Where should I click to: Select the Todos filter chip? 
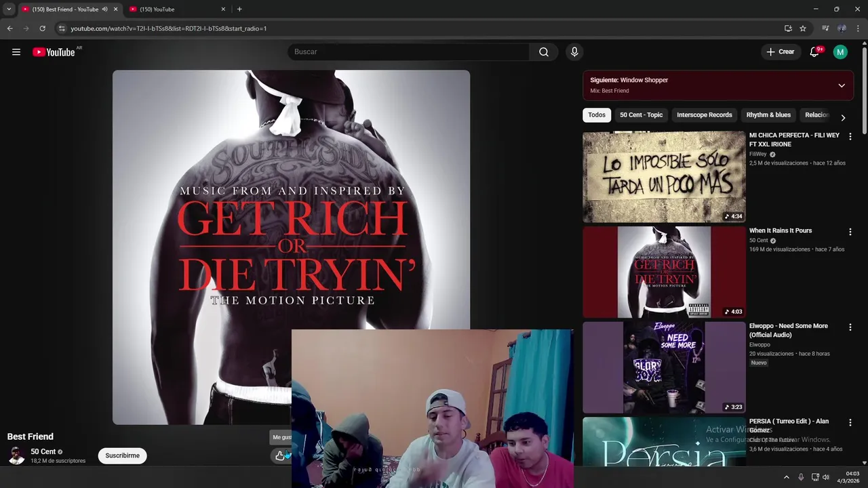pyautogui.click(x=597, y=115)
